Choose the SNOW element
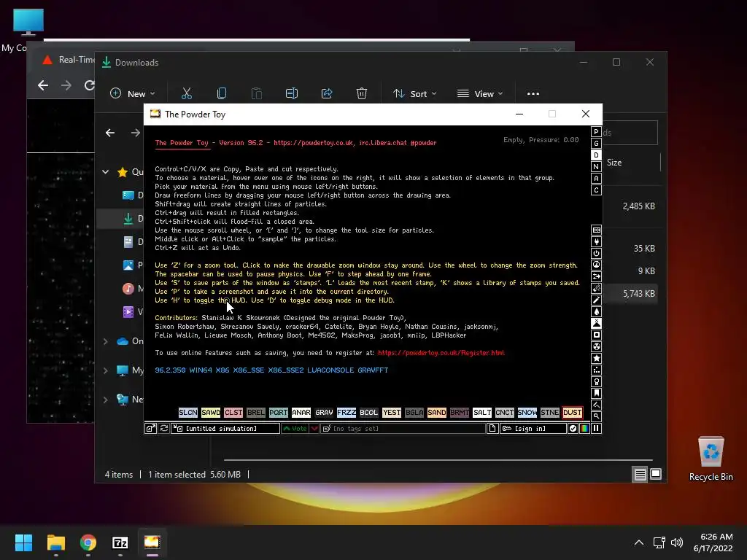The image size is (747, 560). (x=527, y=413)
